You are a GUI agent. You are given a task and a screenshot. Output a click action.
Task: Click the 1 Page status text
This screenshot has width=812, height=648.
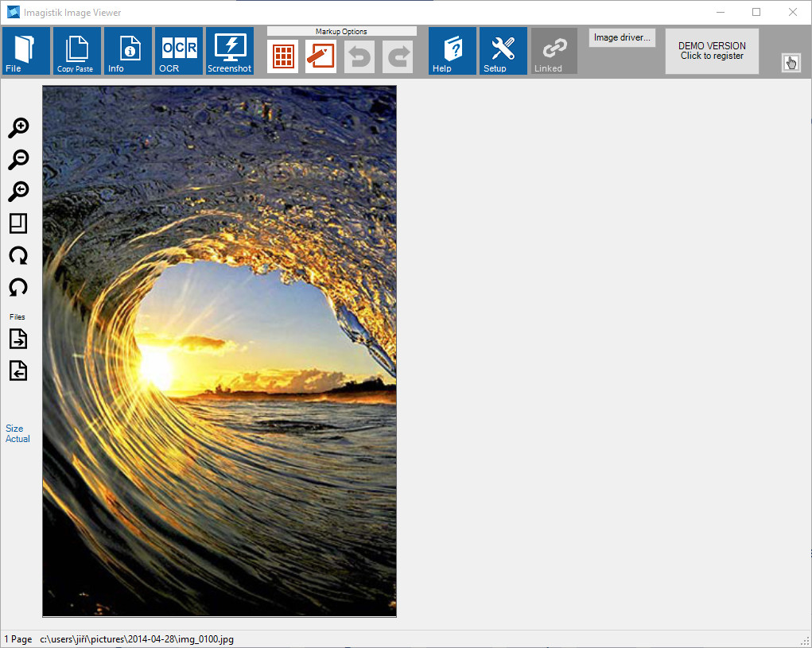click(x=18, y=639)
